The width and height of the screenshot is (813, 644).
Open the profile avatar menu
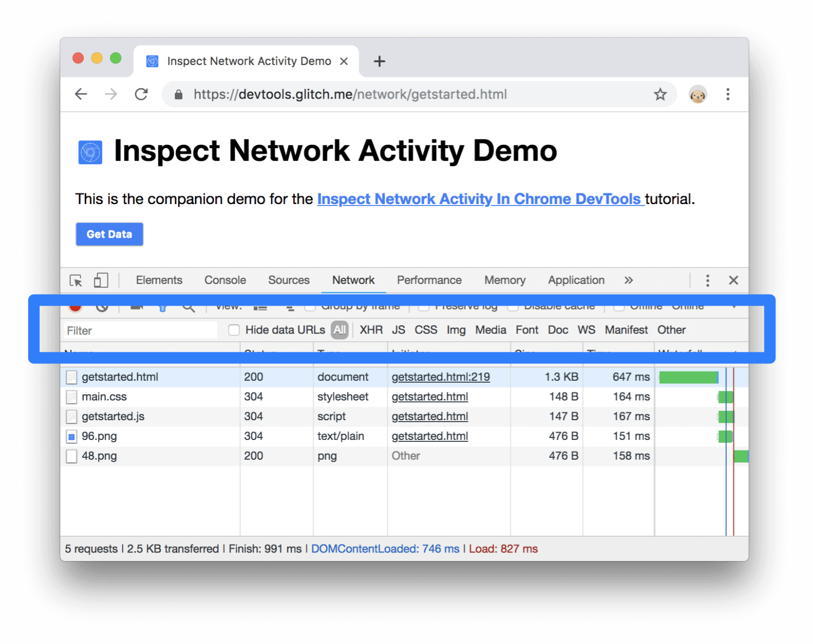tap(697, 94)
